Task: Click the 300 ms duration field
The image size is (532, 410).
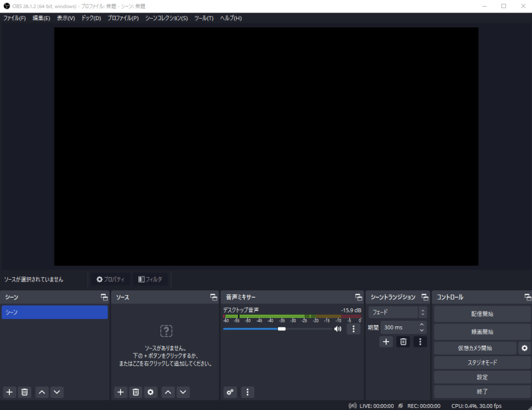Action: tap(400, 328)
